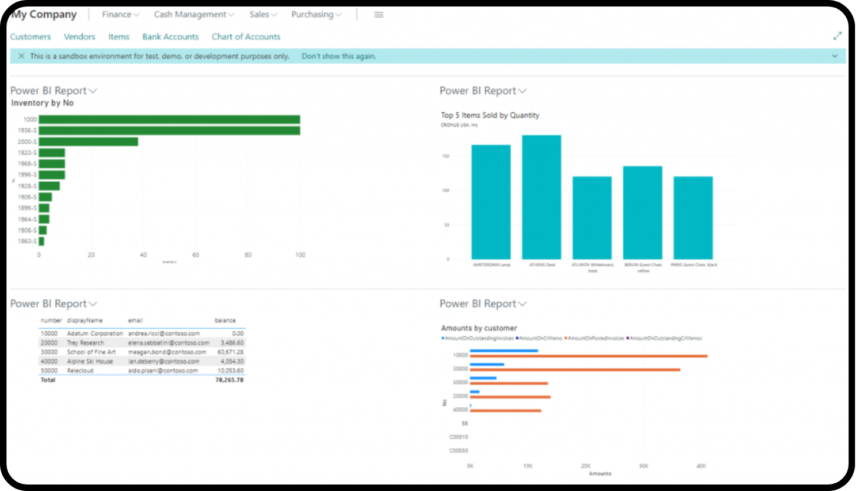868x491 pixels.
Task: Click the hamburger more-menu icon
Action: click(x=379, y=15)
